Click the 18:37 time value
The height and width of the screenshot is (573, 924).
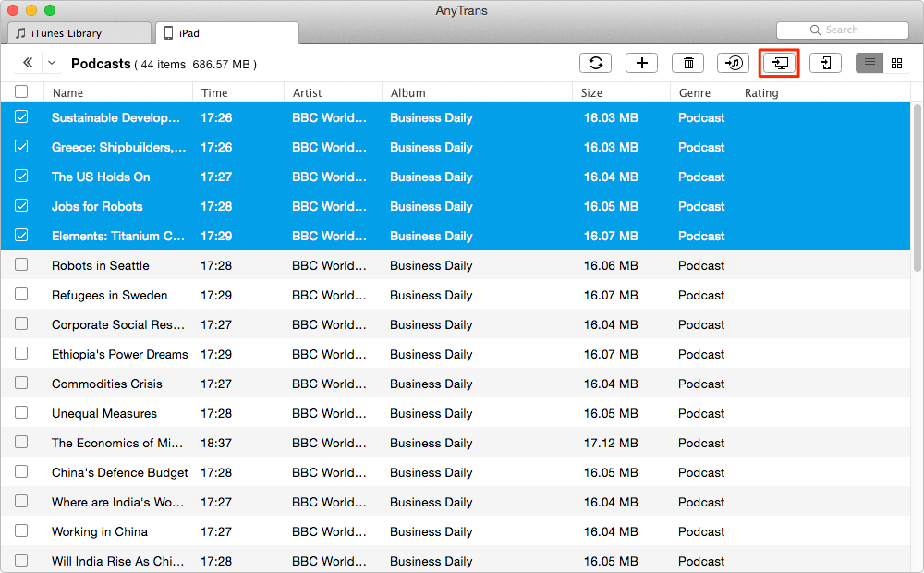coord(216,443)
